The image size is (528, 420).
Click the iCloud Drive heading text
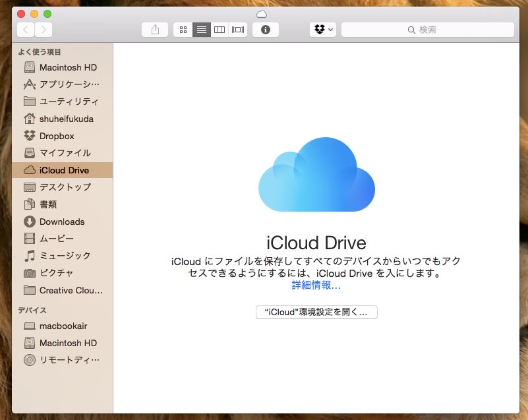coord(316,243)
